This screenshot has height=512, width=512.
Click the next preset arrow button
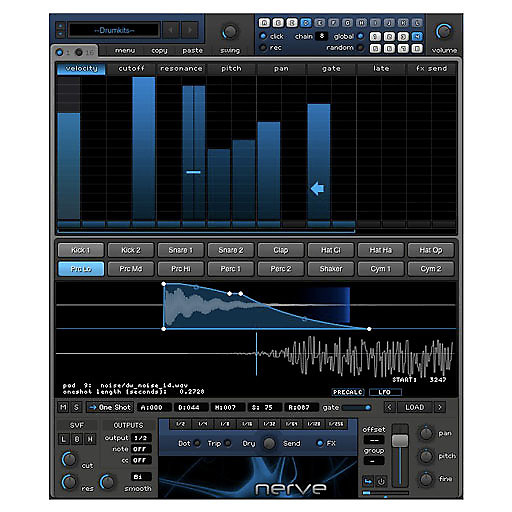pyautogui.click(x=190, y=30)
